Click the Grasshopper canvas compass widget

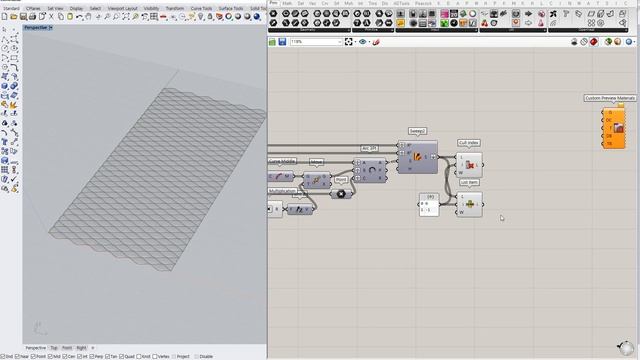coord(625,348)
